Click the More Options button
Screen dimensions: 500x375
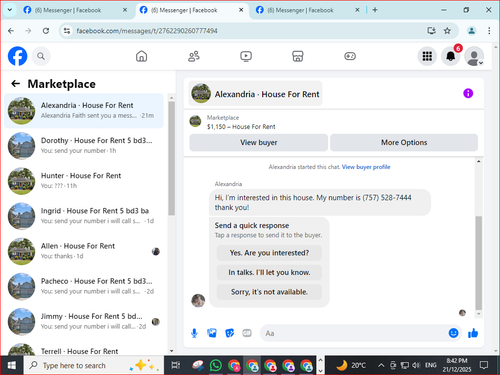click(x=404, y=142)
